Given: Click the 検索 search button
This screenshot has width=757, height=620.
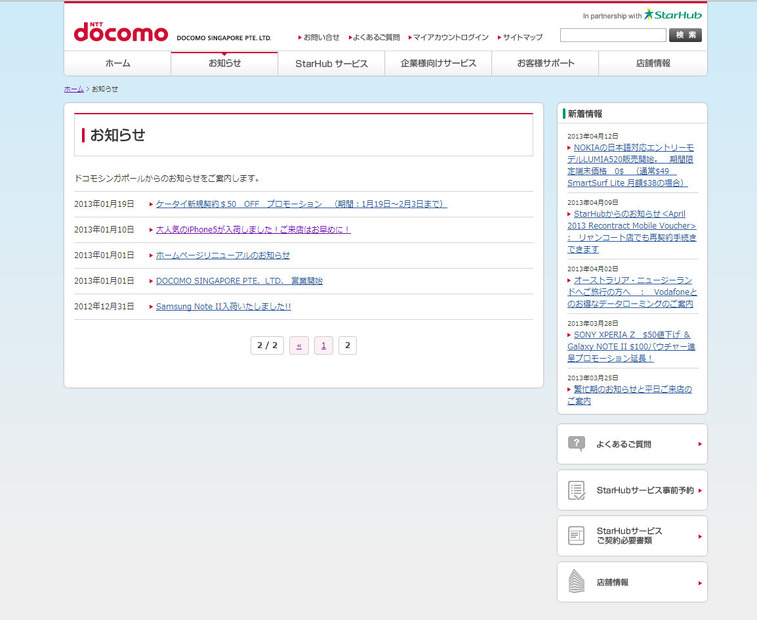Looking at the screenshot, I should pyautogui.click(x=685, y=35).
